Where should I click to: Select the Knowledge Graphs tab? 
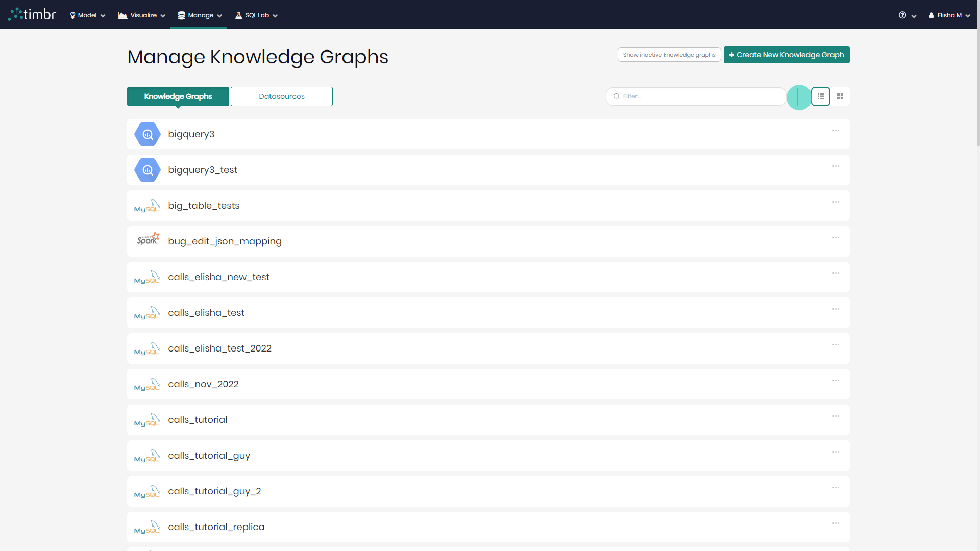tap(178, 96)
